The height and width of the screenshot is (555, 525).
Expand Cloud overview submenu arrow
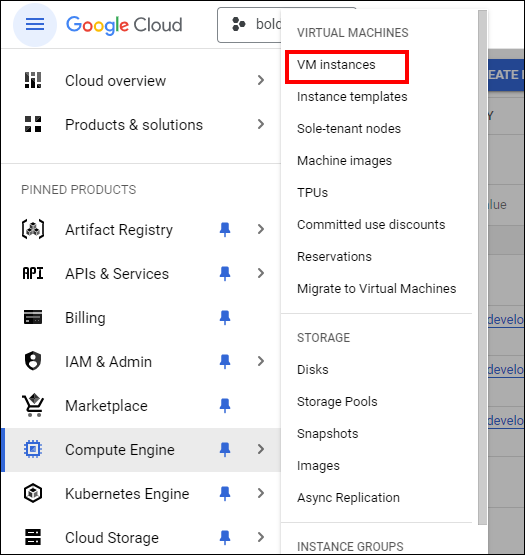point(261,80)
